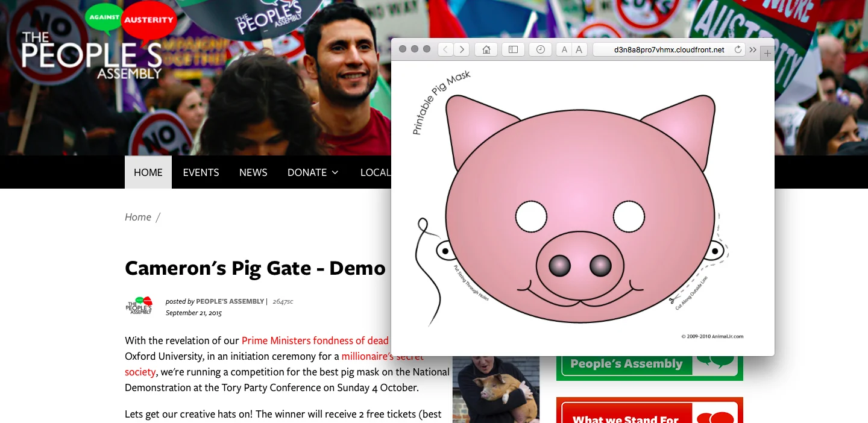Image resolution: width=868 pixels, height=423 pixels.
Task: Go forward in the Safari popup window
Action: tap(462, 49)
